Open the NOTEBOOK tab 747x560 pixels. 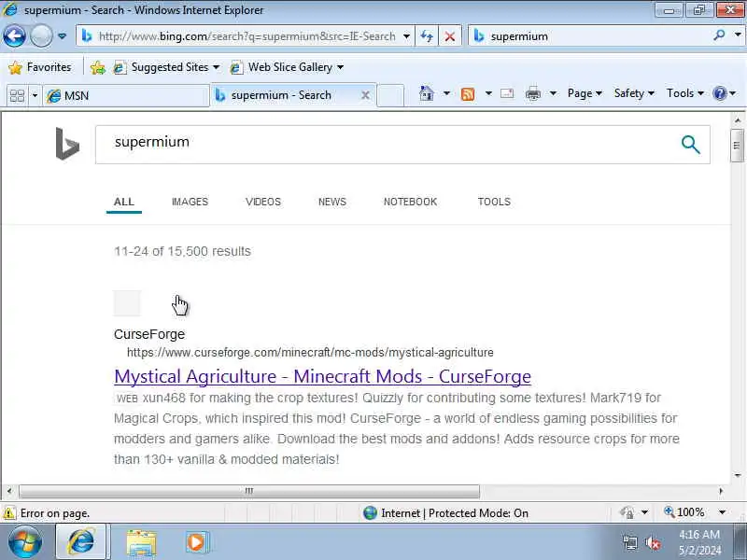click(411, 202)
